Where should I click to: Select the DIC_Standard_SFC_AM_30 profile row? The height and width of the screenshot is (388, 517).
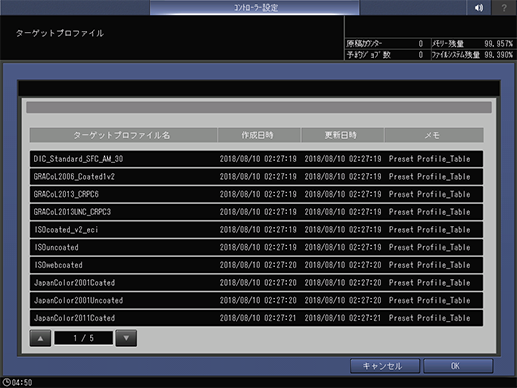(256, 159)
